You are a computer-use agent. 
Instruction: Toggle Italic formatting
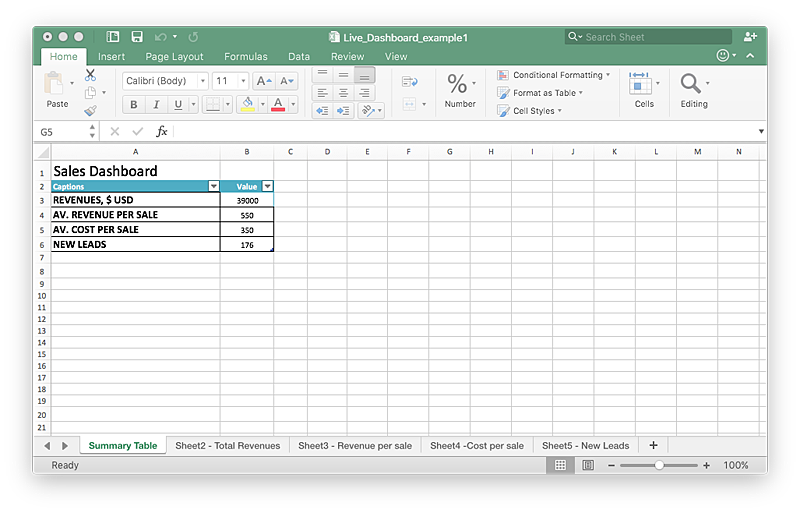[x=156, y=105]
